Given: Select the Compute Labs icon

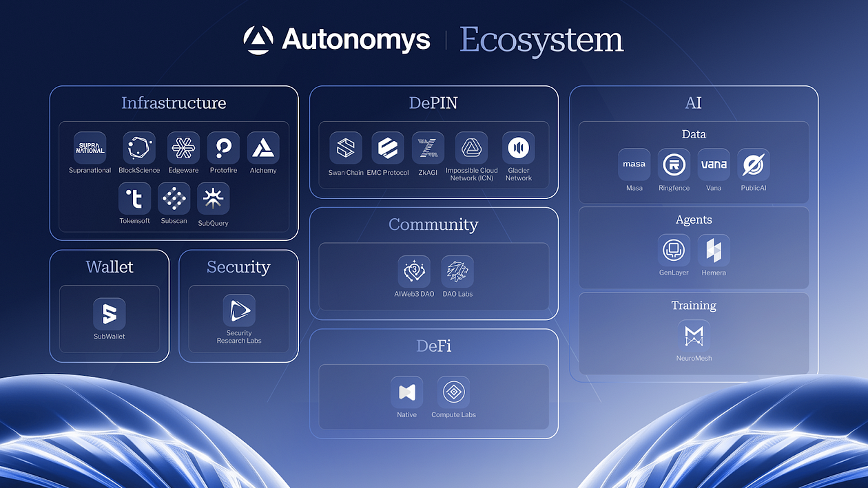Looking at the screenshot, I should pyautogui.click(x=453, y=392).
